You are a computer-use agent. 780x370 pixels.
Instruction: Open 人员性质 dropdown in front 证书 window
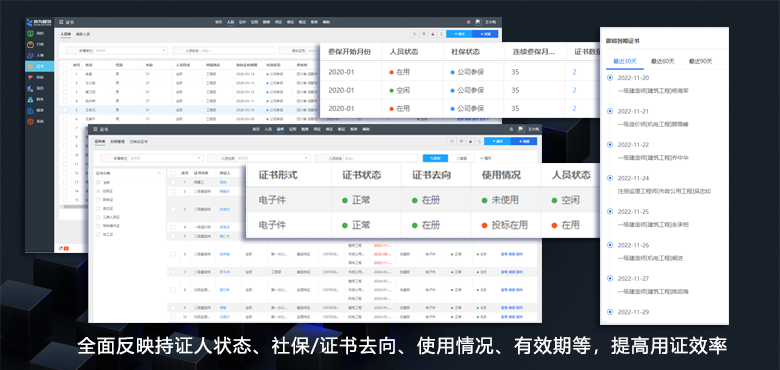pyautogui.click(x=273, y=158)
